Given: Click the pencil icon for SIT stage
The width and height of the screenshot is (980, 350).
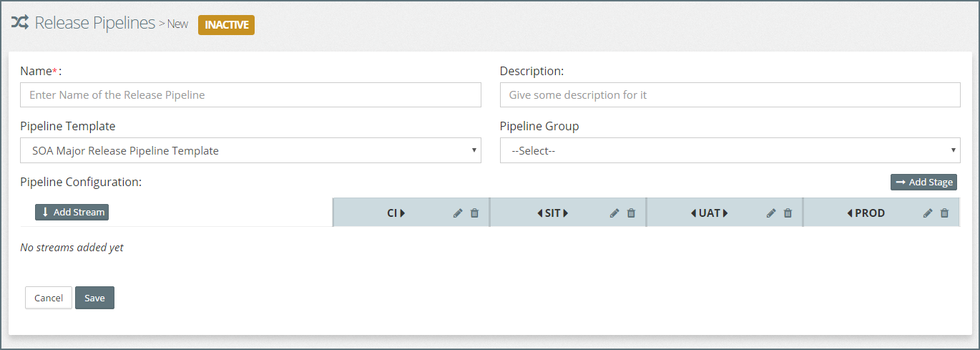Looking at the screenshot, I should click(614, 213).
